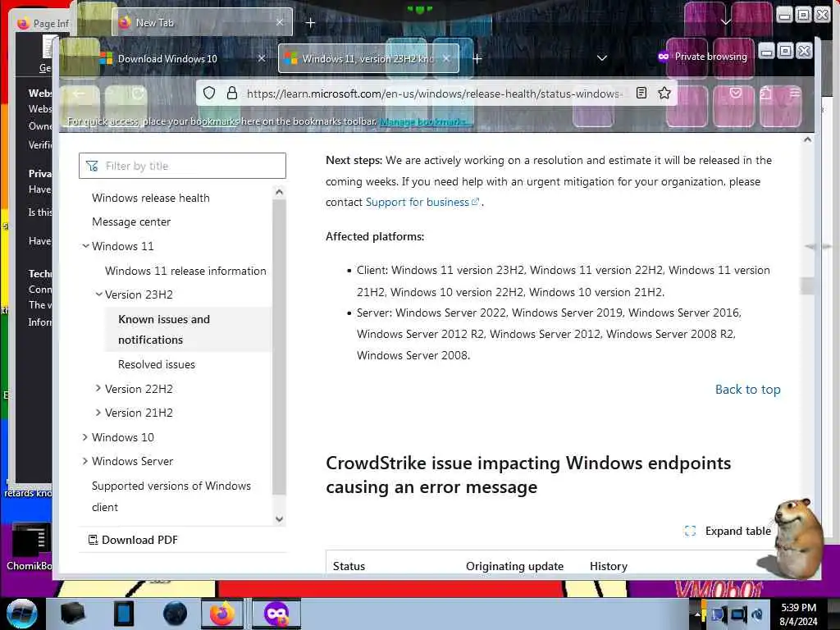Viewport: 840px width, 630px height.
Task: Click the Filter by title input
Action: [182, 166]
